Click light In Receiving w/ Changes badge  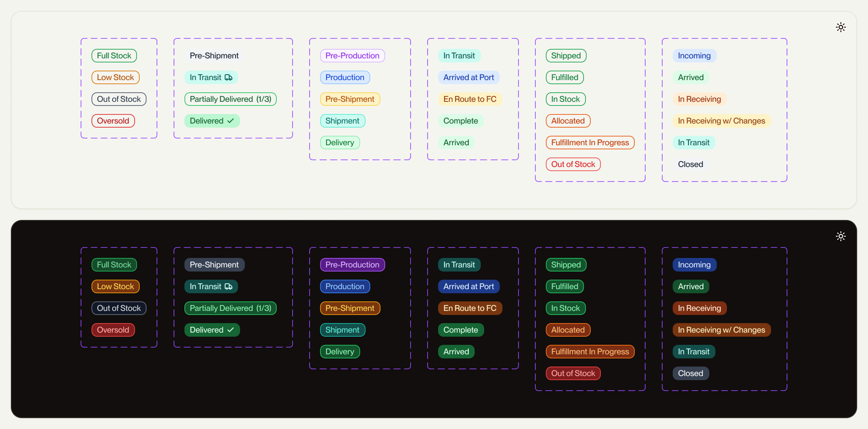(x=722, y=121)
